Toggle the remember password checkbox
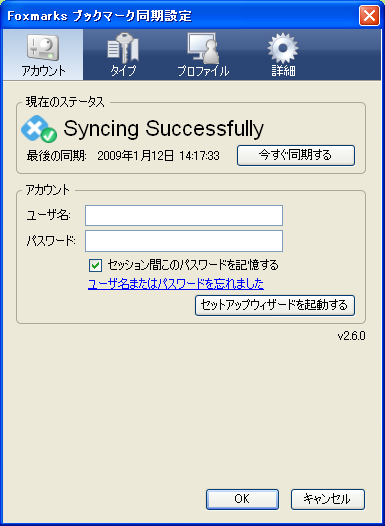Viewport: 385px width, 526px height. (96, 265)
